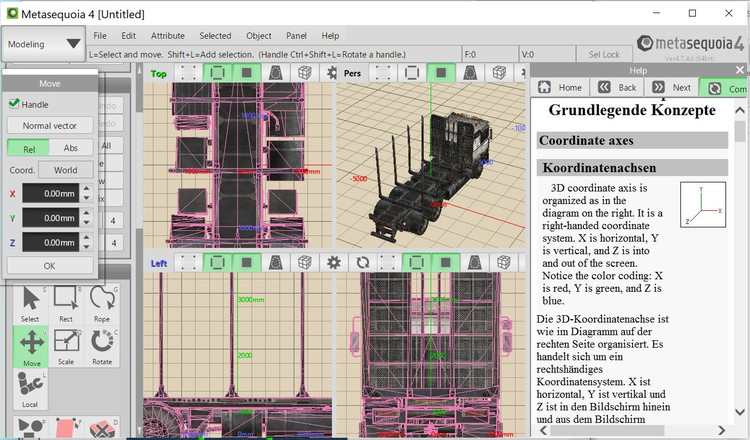Image resolution: width=750 pixels, height=440 pixels.
Task: Pick the Rect selection tool
Action: [x=66, y=304]
